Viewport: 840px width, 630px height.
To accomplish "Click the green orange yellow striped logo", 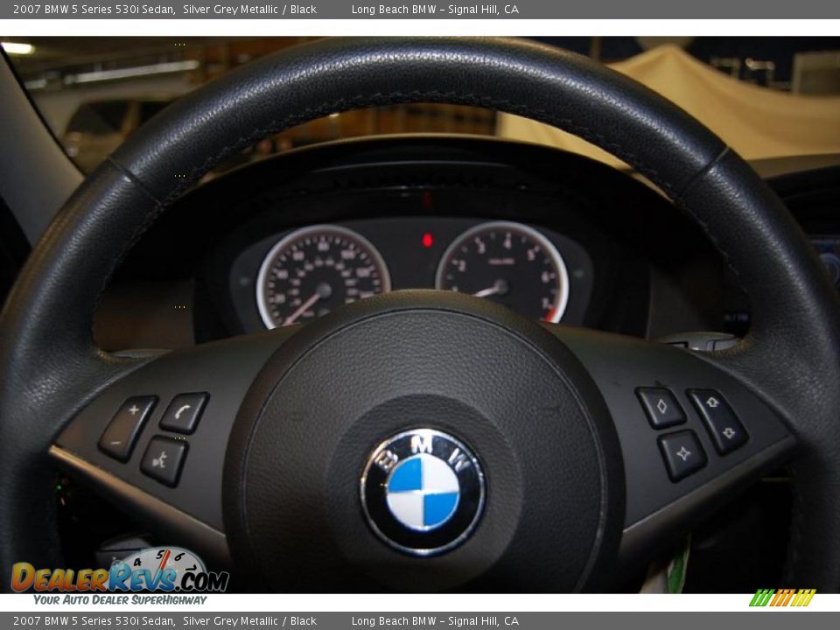I will click(x=782, y=598).
